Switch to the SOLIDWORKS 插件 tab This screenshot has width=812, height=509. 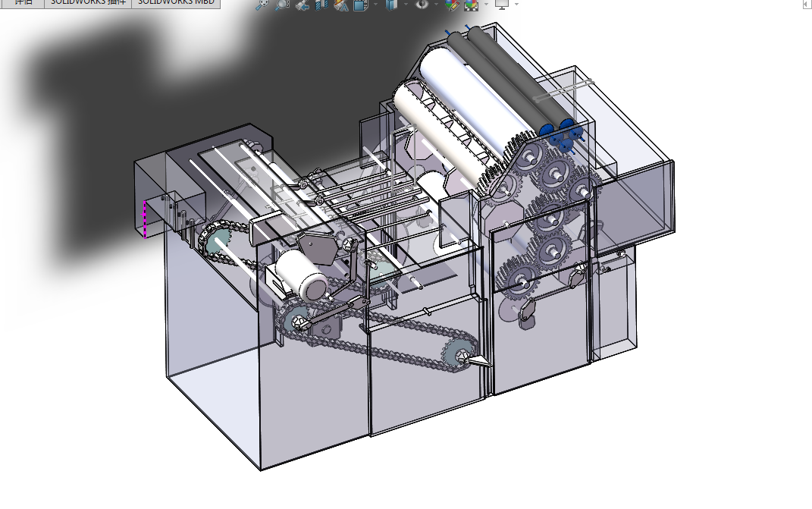88,2
